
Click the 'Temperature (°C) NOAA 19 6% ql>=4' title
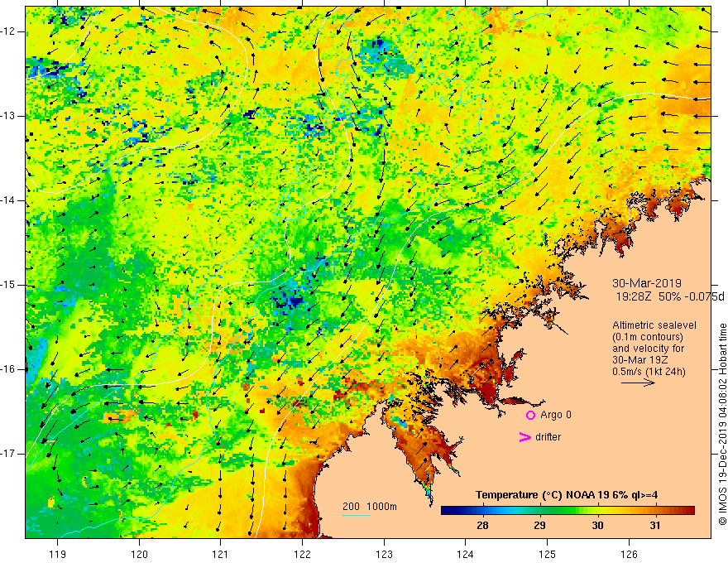click(x=567, y=495)
